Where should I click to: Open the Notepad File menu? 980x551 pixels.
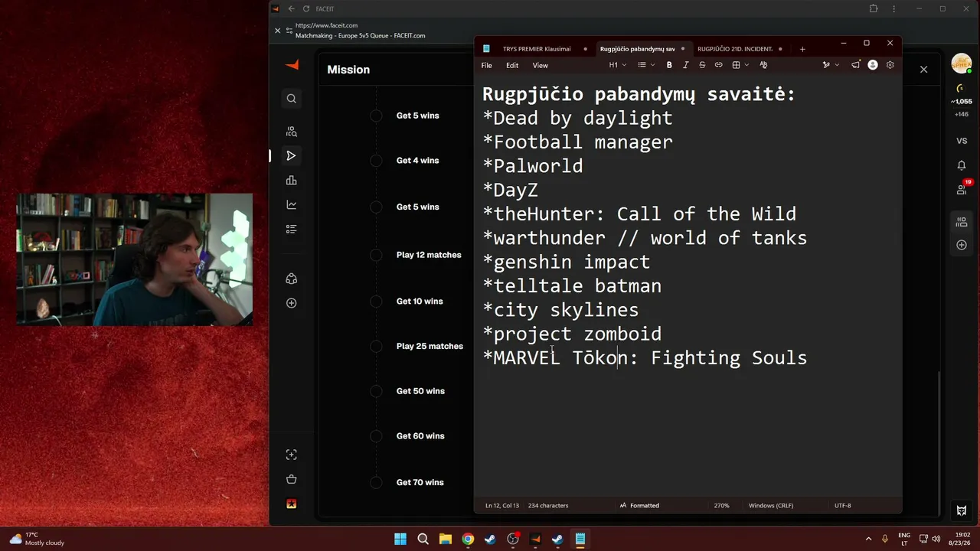(x=487, y=65)
